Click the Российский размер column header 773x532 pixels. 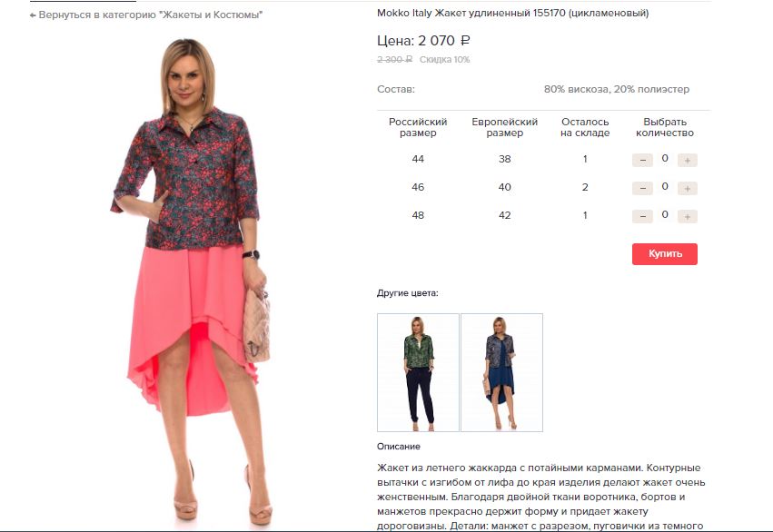pyautogui.click(x=418, y=127)
